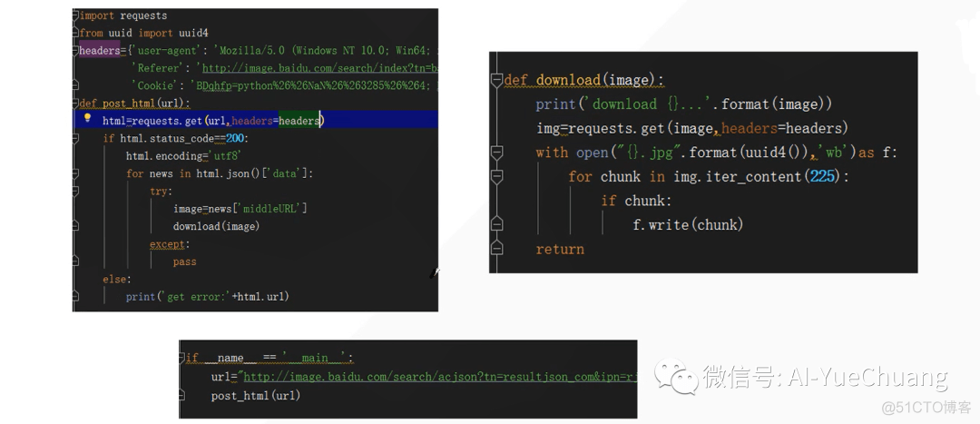Click fold end marker beside 'return'

pos(497,248)
